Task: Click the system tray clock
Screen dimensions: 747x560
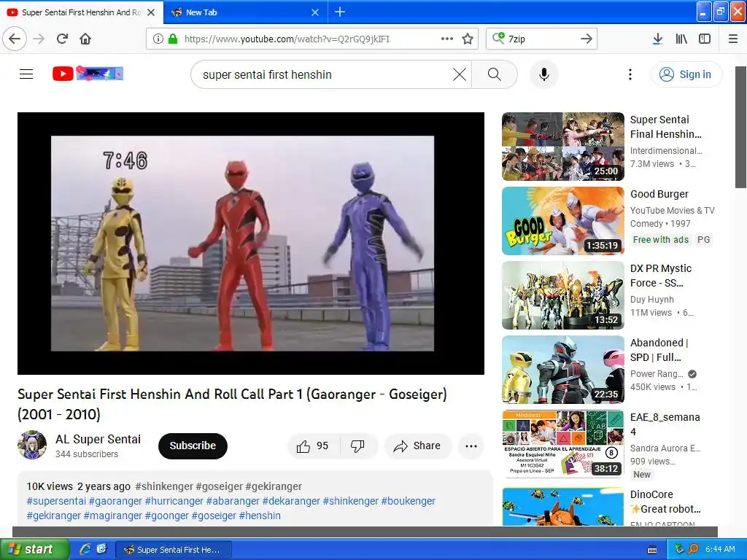Action: (720, 550)
